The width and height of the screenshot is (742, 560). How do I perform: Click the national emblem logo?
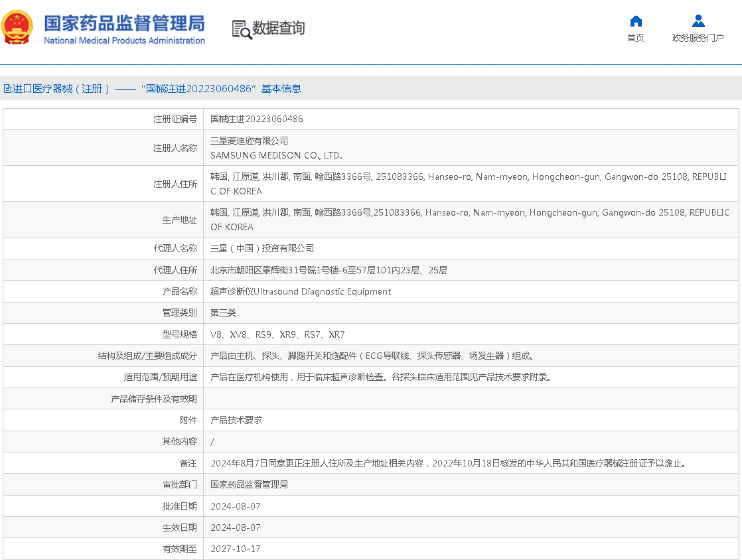[18, 28]
